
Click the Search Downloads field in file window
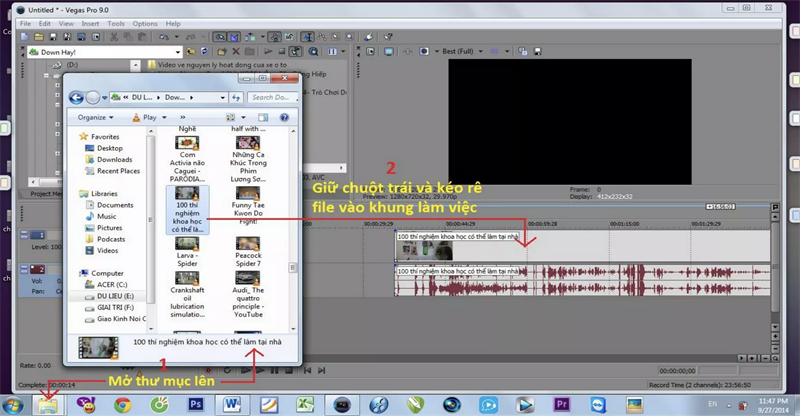click(x=272, y=97)
